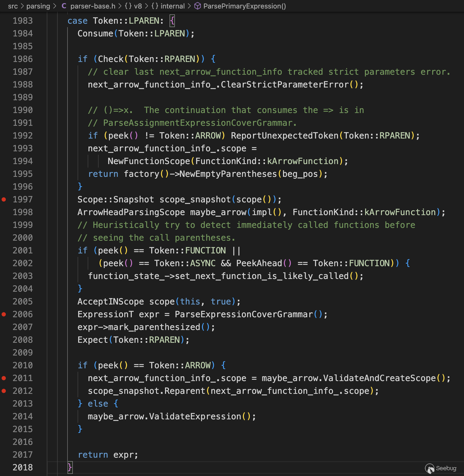This screenshot has width=464, height=476.
Task: Click the C file icon in breadcrumb
Action: point(64,6)
